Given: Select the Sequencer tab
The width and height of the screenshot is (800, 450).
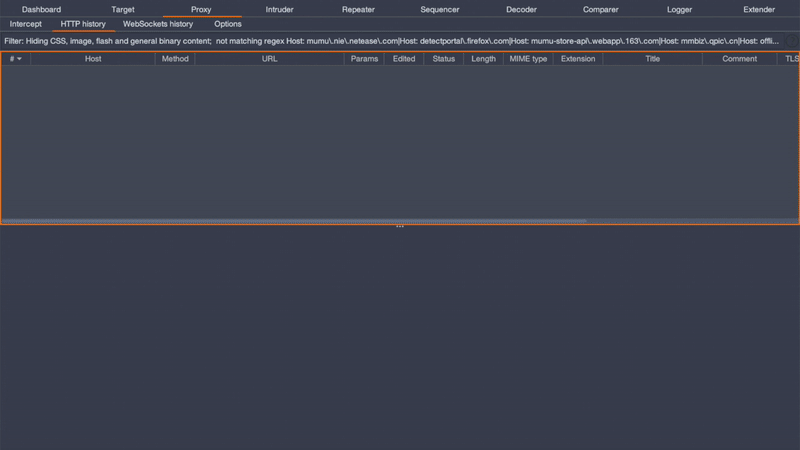Looking at the screenshot, I should 440,9.
